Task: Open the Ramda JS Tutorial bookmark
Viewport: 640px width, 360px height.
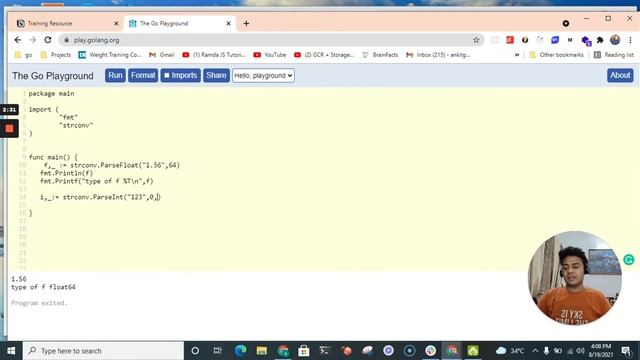Action: tap(214, 55)
